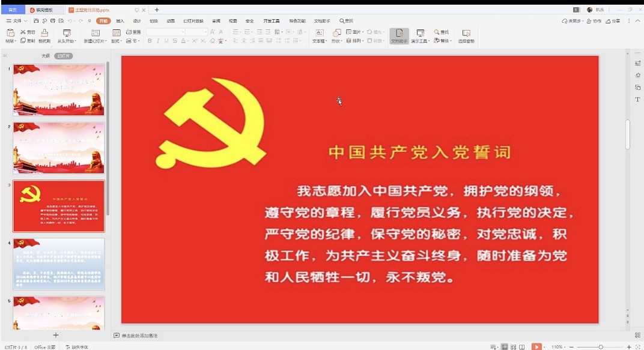This screenshot has height=350, width=644.
Task: Click the search (查找) button in menu bar
Action: pyautogui.click(x=346, y=20)
